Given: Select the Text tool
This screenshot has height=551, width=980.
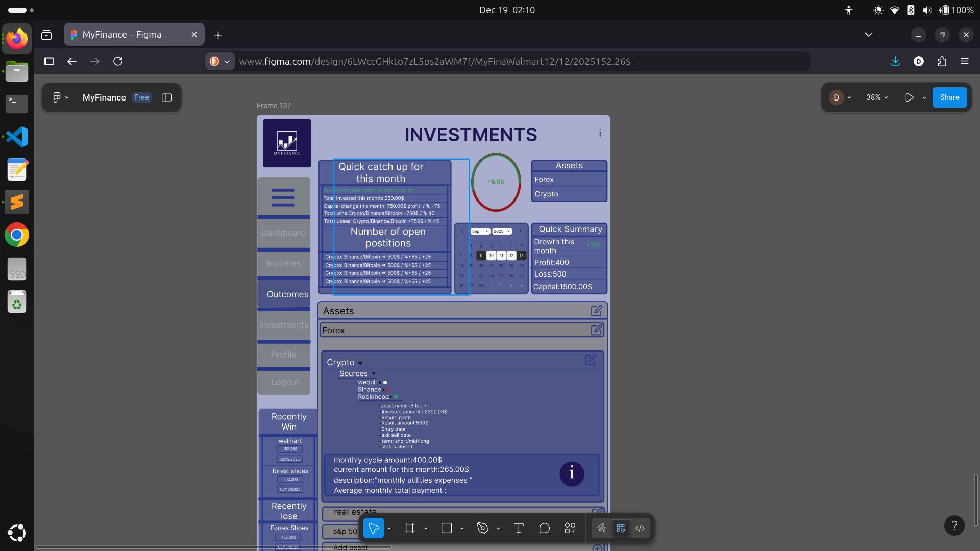Looking at the screenshot, I should coord(519,528).
